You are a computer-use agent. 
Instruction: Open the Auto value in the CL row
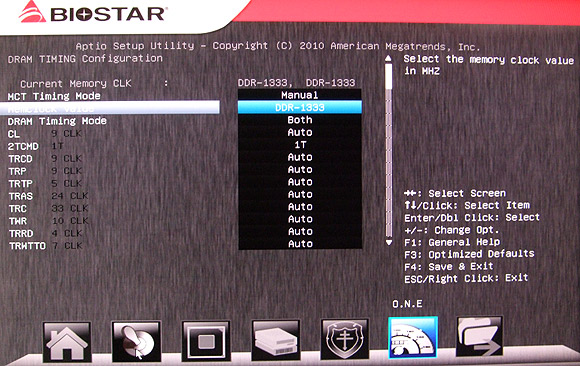pyautogui.click(x=300, y=132)
